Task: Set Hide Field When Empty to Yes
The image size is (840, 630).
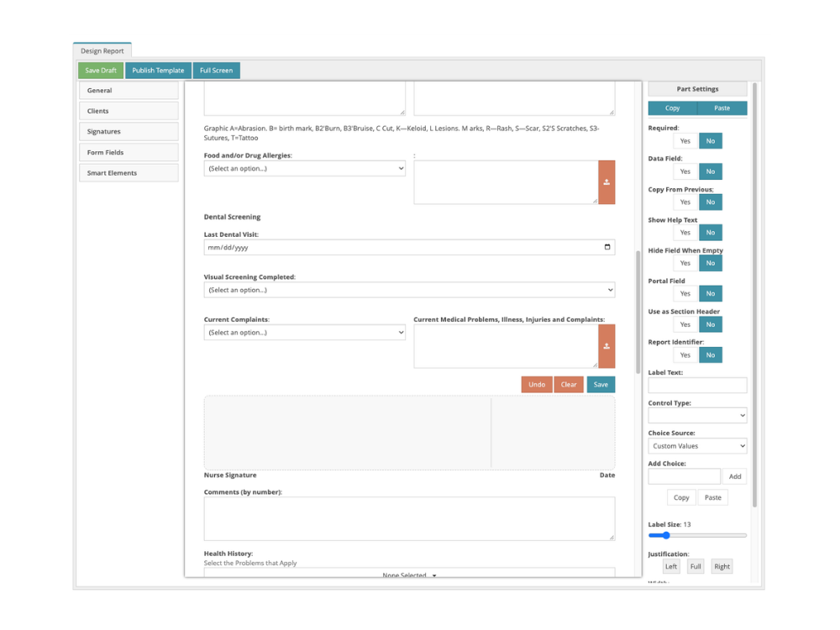Action: pos(685,263)
